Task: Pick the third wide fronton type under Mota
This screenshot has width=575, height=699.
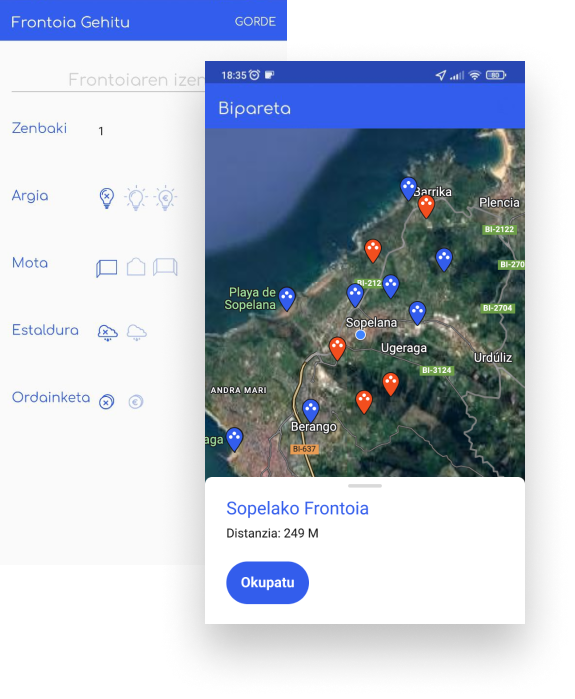Action: tap(165, 267)
